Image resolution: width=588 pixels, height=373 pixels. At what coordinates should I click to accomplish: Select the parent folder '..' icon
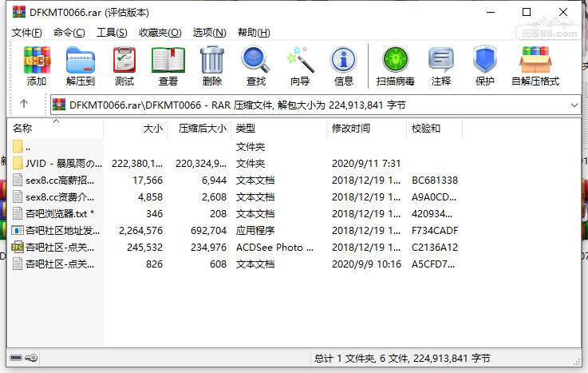coord(18,146)
